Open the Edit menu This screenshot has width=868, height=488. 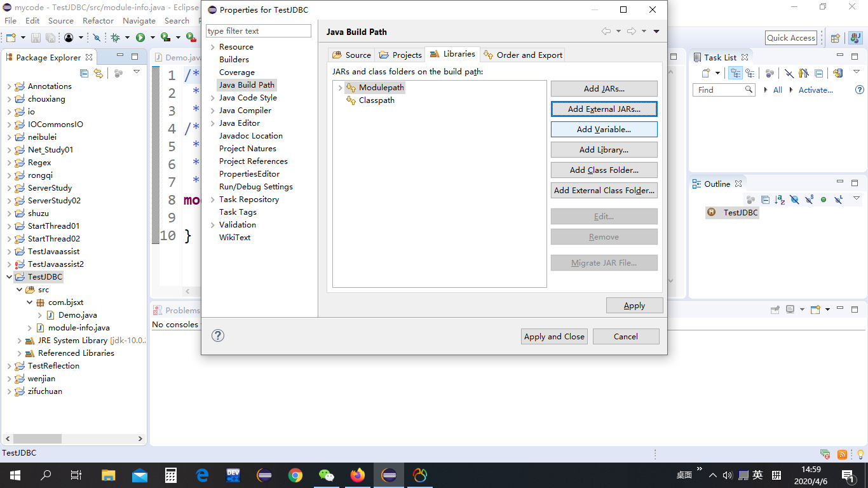32,20
